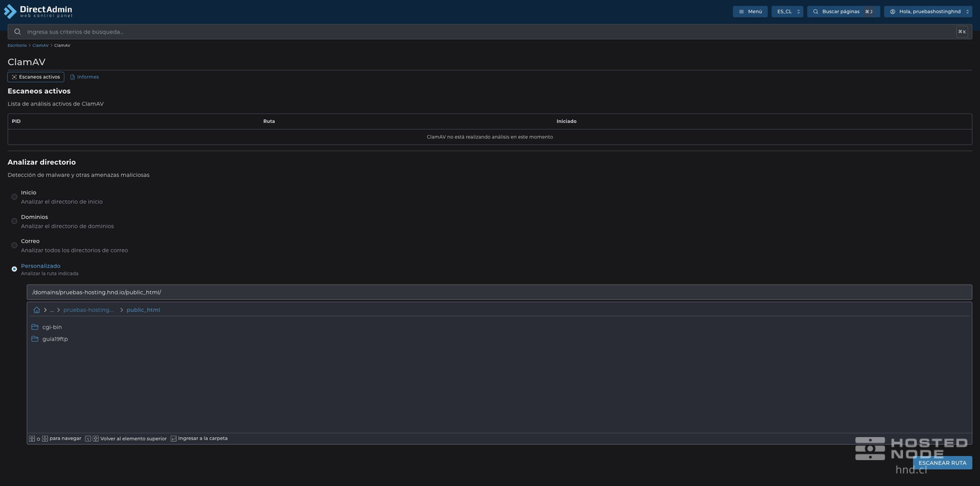Click Buscar páginas search button
This screenshot has width=980, height=486.
coord(843,11)
